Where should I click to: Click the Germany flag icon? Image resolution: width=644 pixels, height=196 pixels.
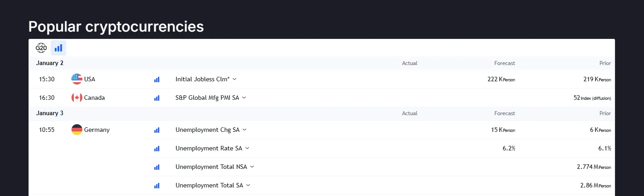77,130
